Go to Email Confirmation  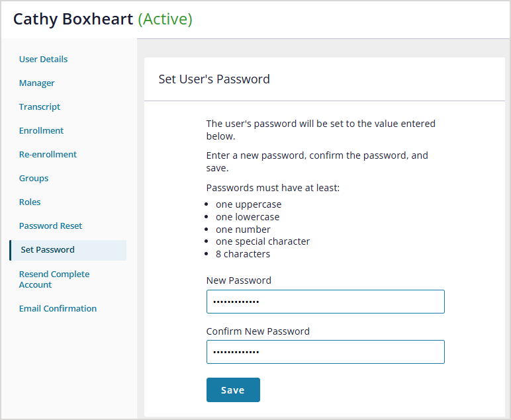[x=58, y=309]
